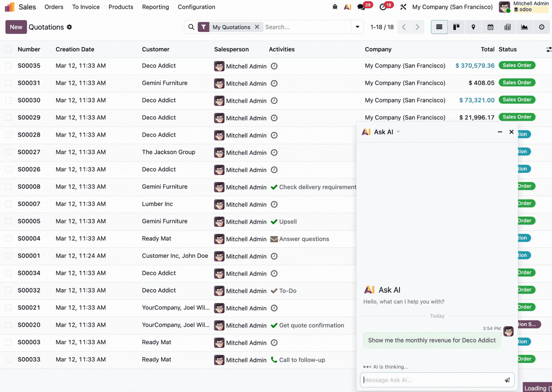Toggle the select-all header checkbox
Viewport: 552px width, 392px height.
(x=8, y=49)
